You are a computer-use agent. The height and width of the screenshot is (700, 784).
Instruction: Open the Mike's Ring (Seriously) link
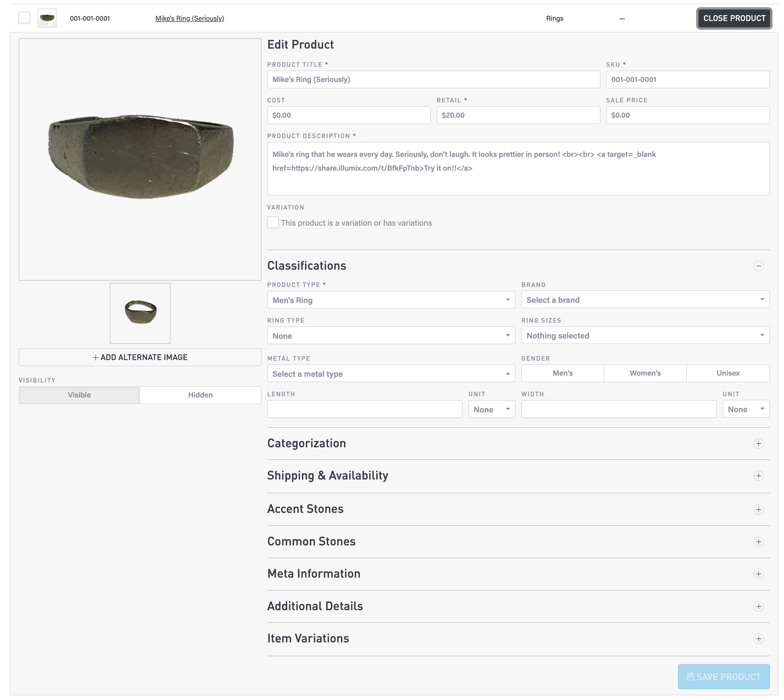click(x=189, y=18)
